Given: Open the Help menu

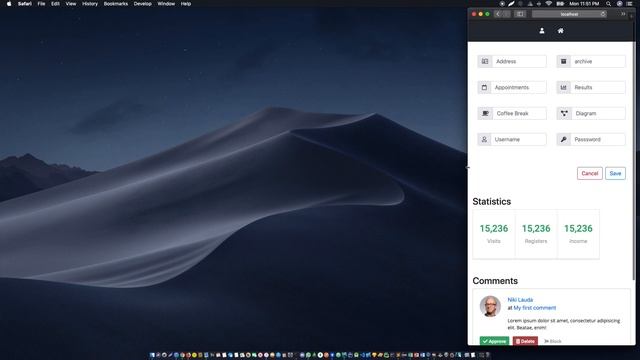Looking at the screenshot, I should [186, 4].
